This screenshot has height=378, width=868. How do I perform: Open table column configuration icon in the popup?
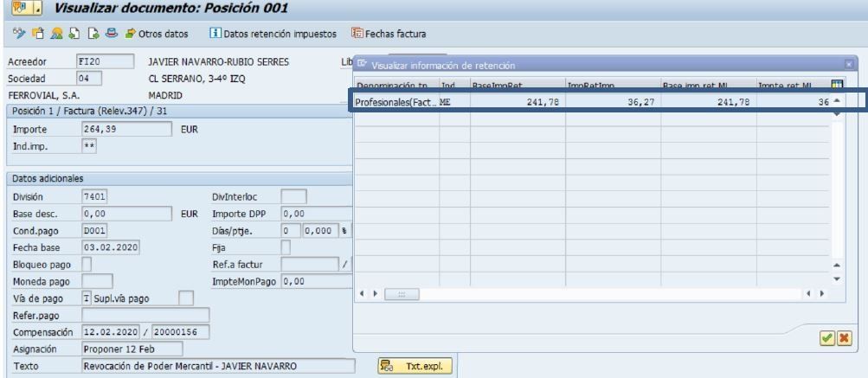pos(837,85)
